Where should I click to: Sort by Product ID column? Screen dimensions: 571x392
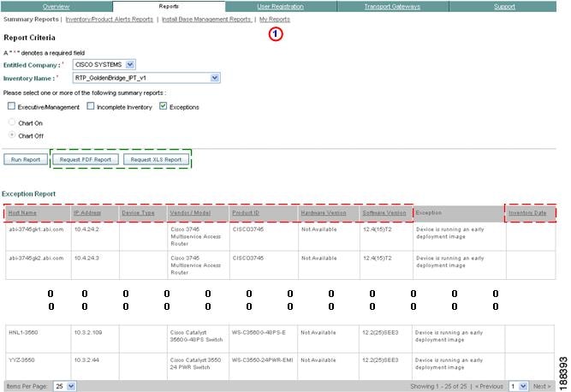coord(246,213)
